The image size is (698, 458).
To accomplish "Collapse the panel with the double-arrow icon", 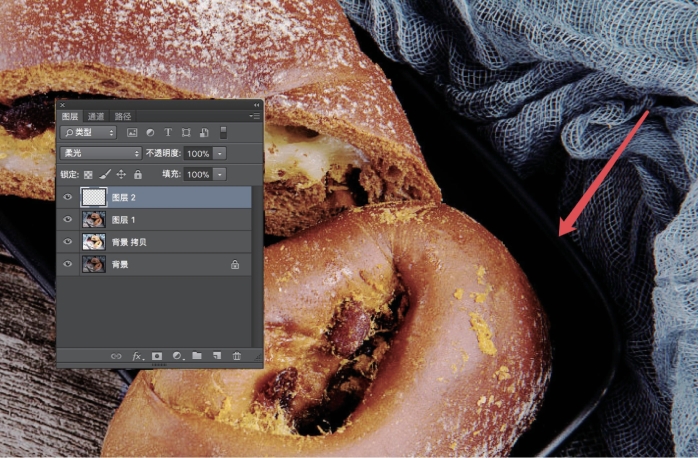I will click(x=256, y=105).
